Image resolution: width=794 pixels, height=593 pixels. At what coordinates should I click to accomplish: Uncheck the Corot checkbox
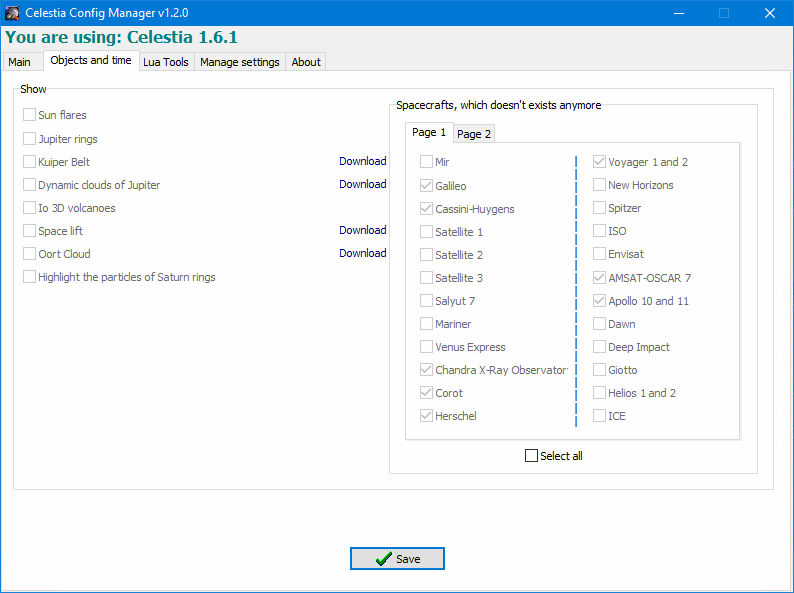[426, 393]
